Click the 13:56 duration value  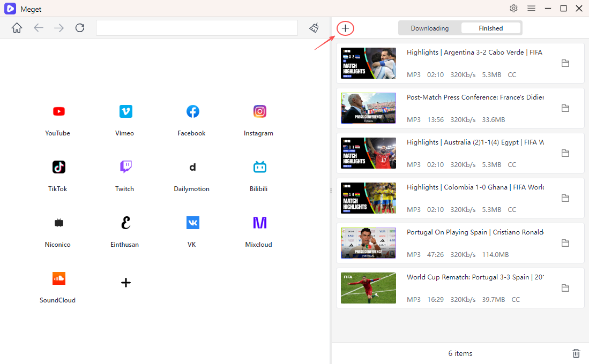[x=435, y=120]
